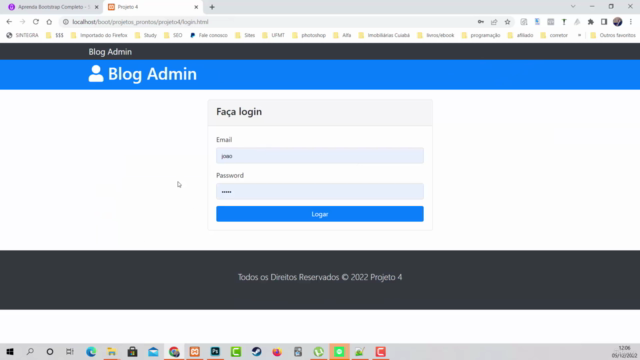The image size is (640, 360).
Task: Launch Firefox from the taskbar
Action: tap(277, 351)
